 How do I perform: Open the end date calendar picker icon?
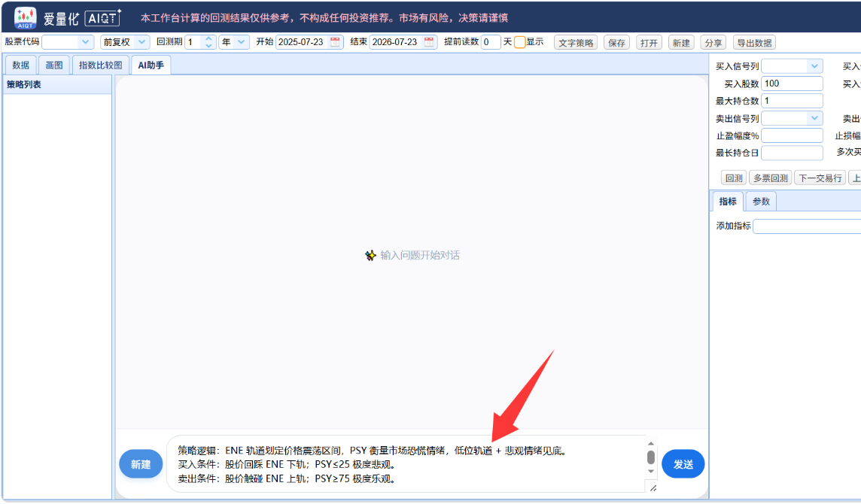429,41
